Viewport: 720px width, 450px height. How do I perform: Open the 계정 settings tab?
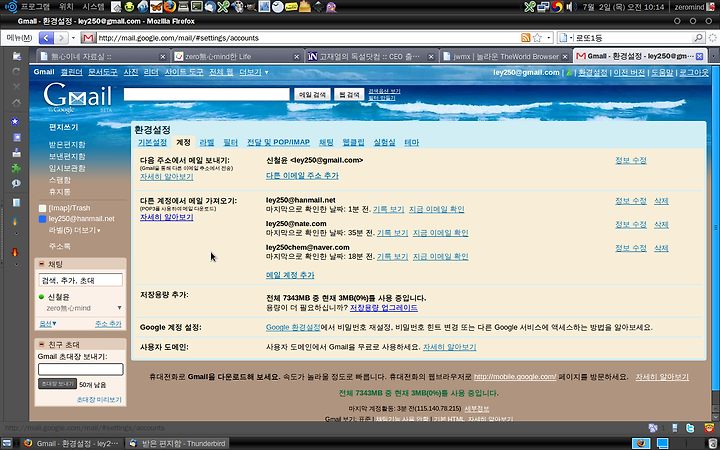coord(183,142)
